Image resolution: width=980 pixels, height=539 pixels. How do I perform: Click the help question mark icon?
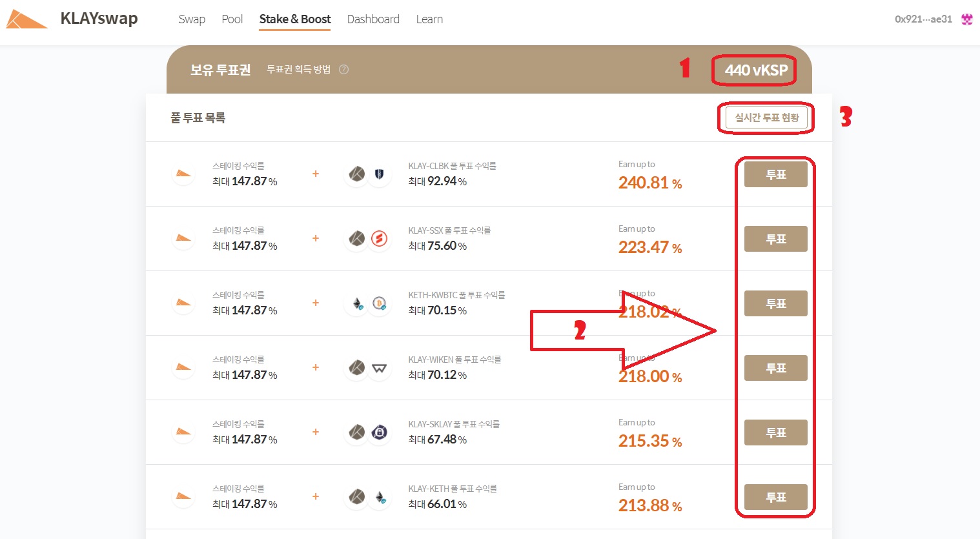pos(344,70)
